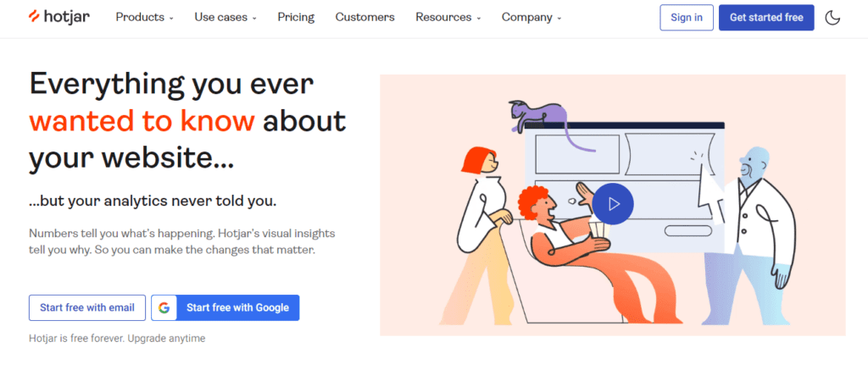Open the Company dropdown

coord(531,17)
